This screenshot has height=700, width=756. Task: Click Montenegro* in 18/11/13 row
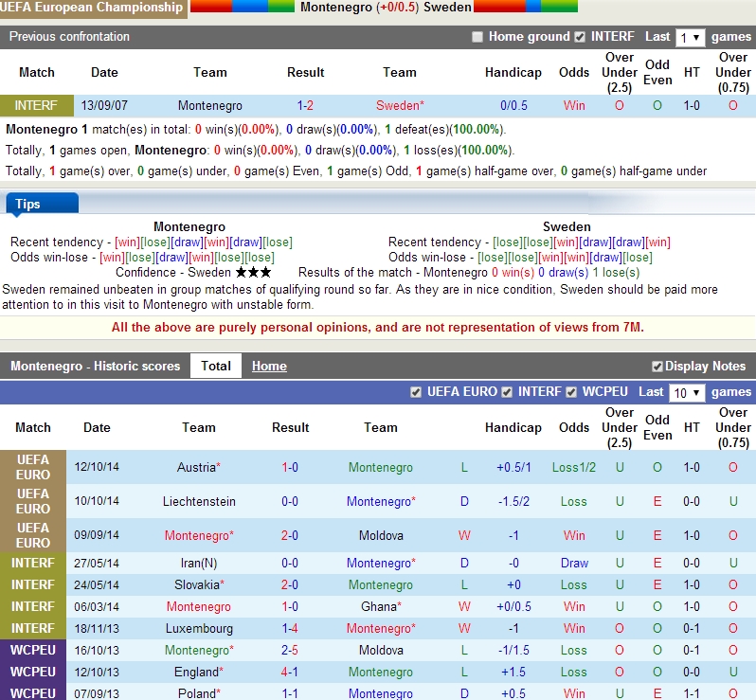(381, 628)
